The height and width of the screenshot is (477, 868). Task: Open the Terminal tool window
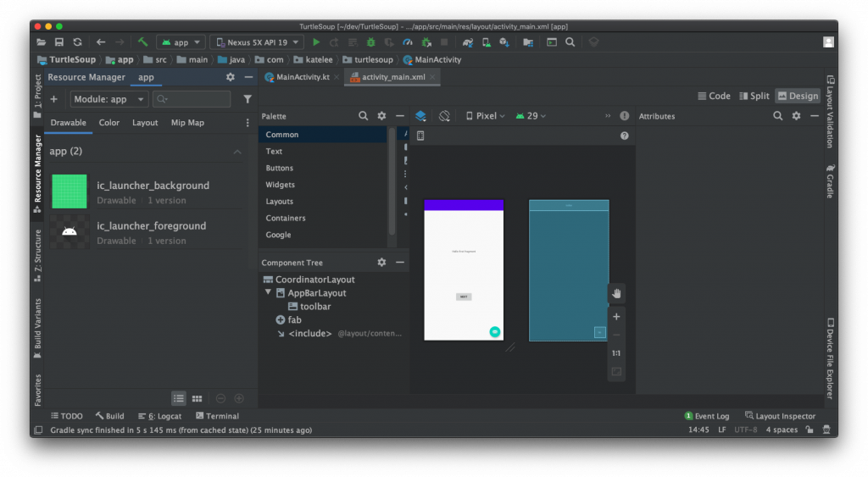[217, 416]
